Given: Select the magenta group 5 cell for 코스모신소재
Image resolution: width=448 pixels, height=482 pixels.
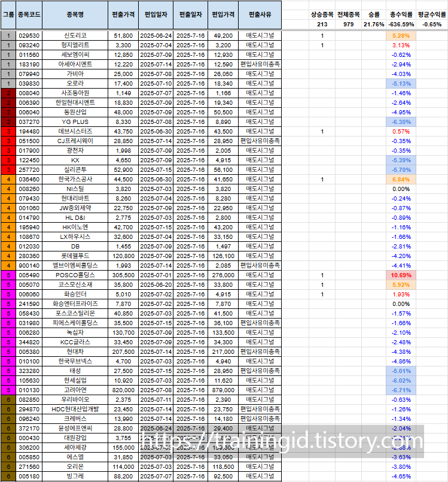Looking at the screenshot, I should tap(8, 284).
